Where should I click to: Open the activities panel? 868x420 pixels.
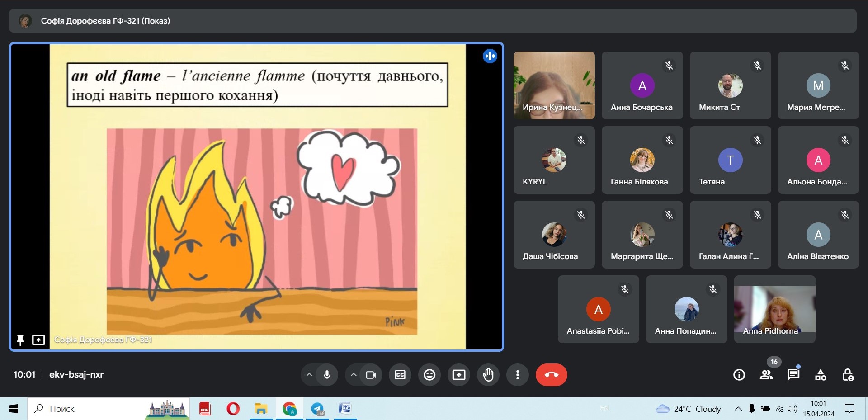[821, 375]
